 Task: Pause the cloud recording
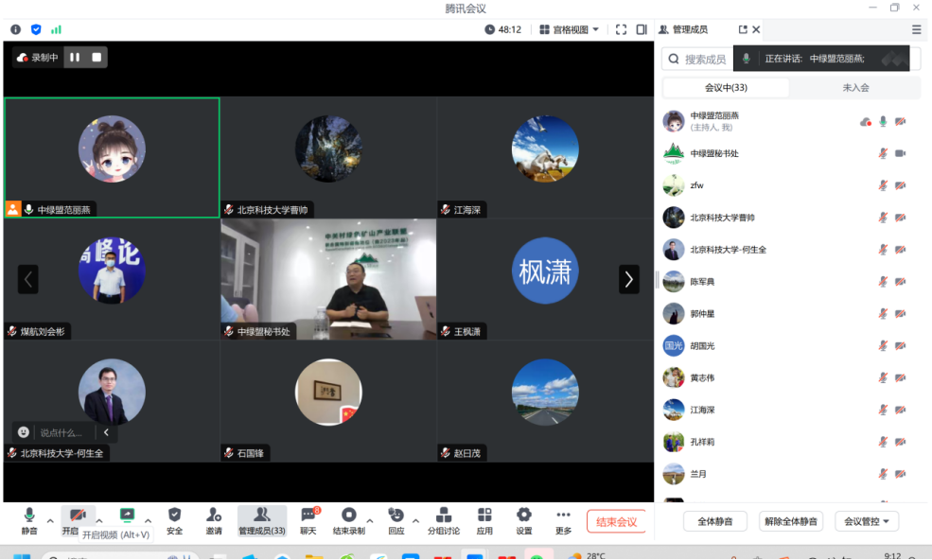point(75,57)
